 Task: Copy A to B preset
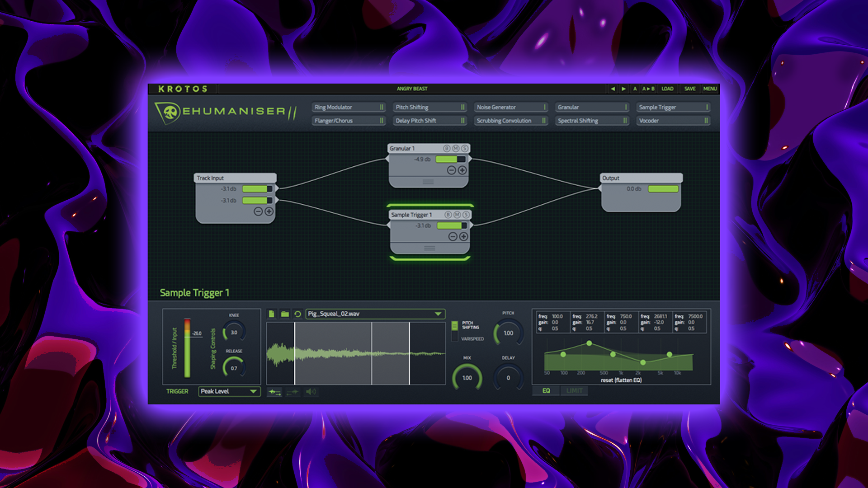[648, 89]
